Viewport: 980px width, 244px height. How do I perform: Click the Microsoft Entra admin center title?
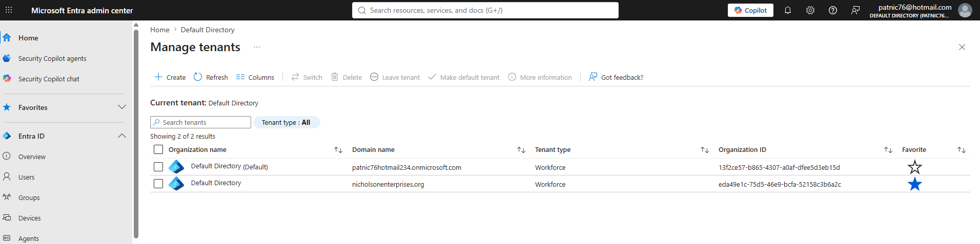pyautogui.click(x=82, y=10)
